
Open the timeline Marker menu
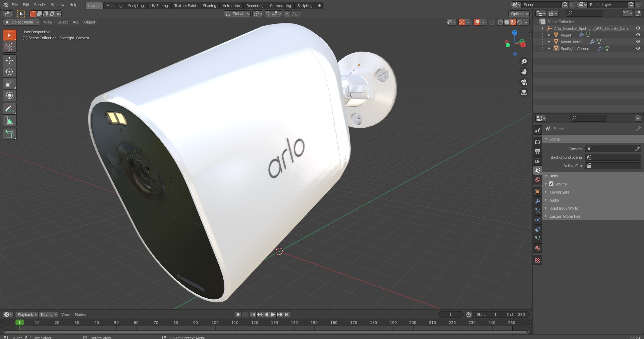point(80,315)
